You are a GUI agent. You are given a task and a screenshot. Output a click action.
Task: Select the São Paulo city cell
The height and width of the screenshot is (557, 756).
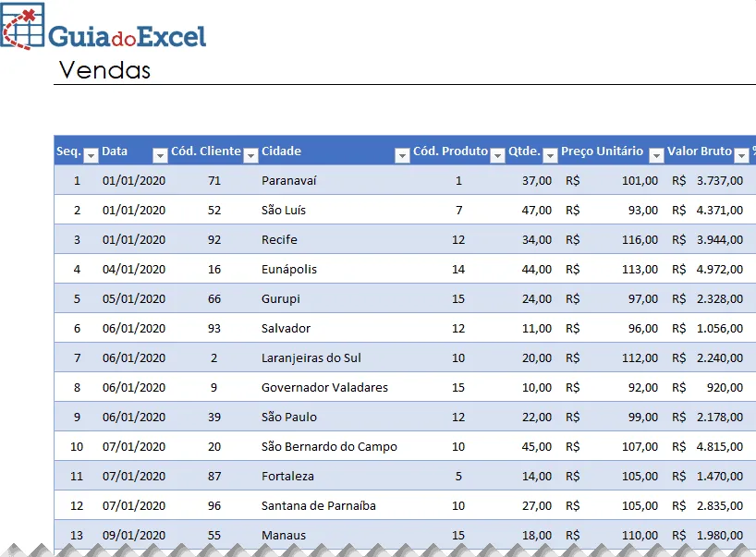click(x=335, y=417)
